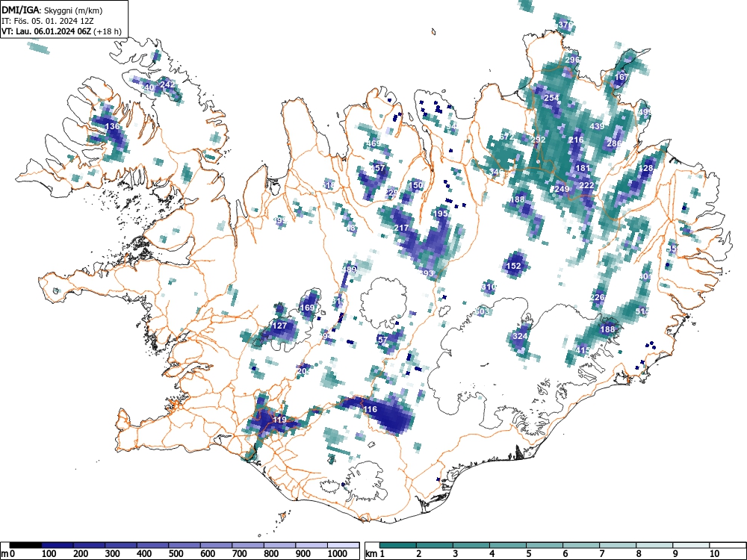Click the '(+18 h)' forecast offset text
This screenshot has height=560, width=747.
(x=108, y=31)
